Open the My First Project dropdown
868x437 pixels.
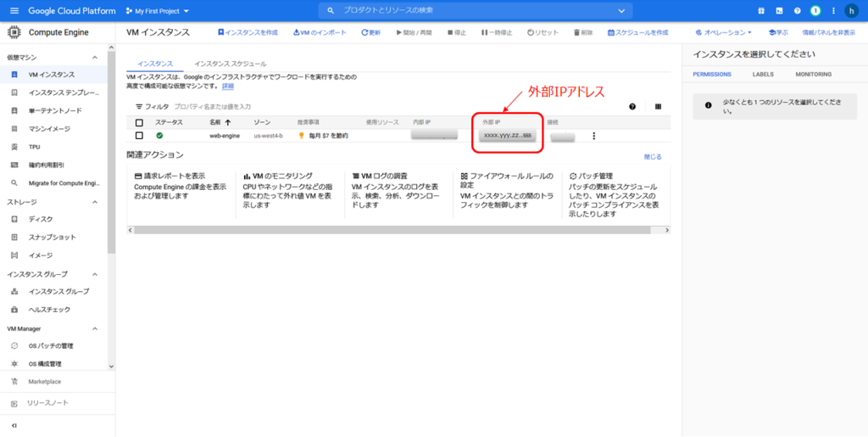pos(157,11)
